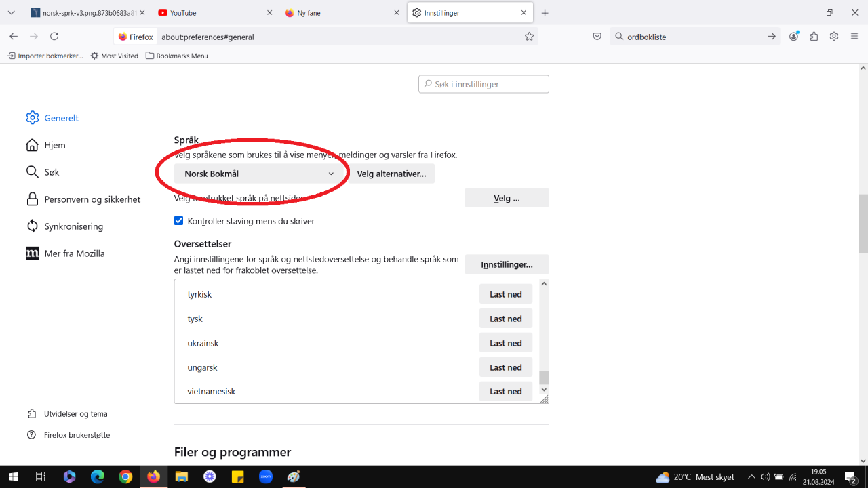Download the ukrainsk translation language
Viewport: 868px width, 488px height.
coord(505,342)
